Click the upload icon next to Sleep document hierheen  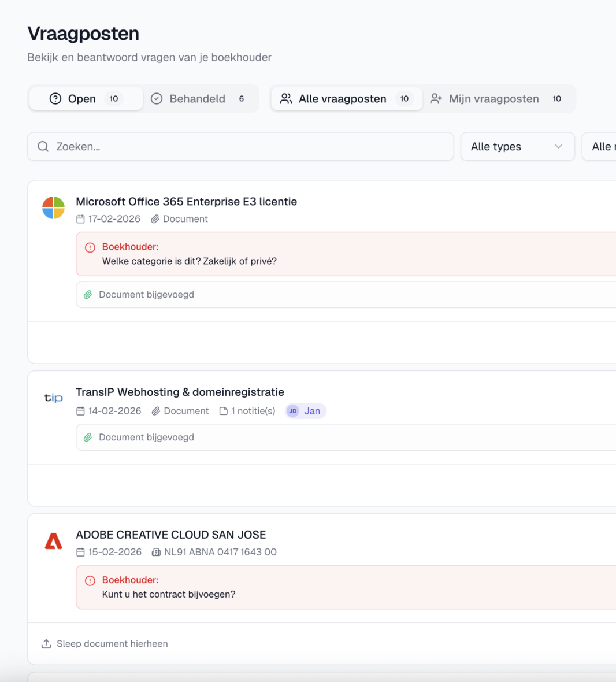point(46,644)
